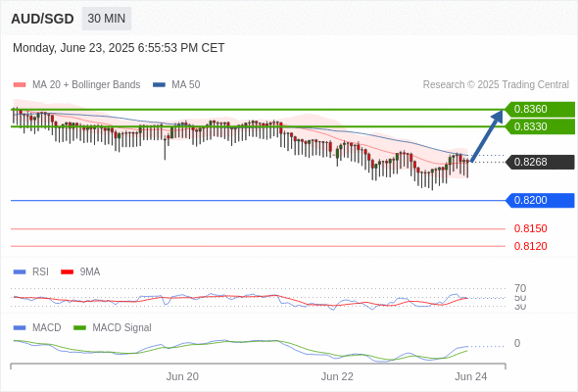Click the RSI 70 level label
The height and width of the screenshot is (392, 578).
pos(520,288)
